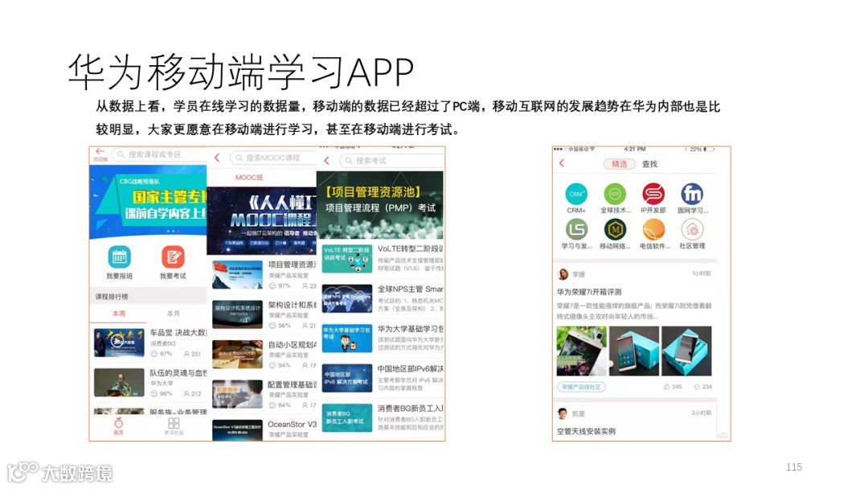868x489 pixels.
Task: Open the 社区管理 icon
Action: [692, 229]
